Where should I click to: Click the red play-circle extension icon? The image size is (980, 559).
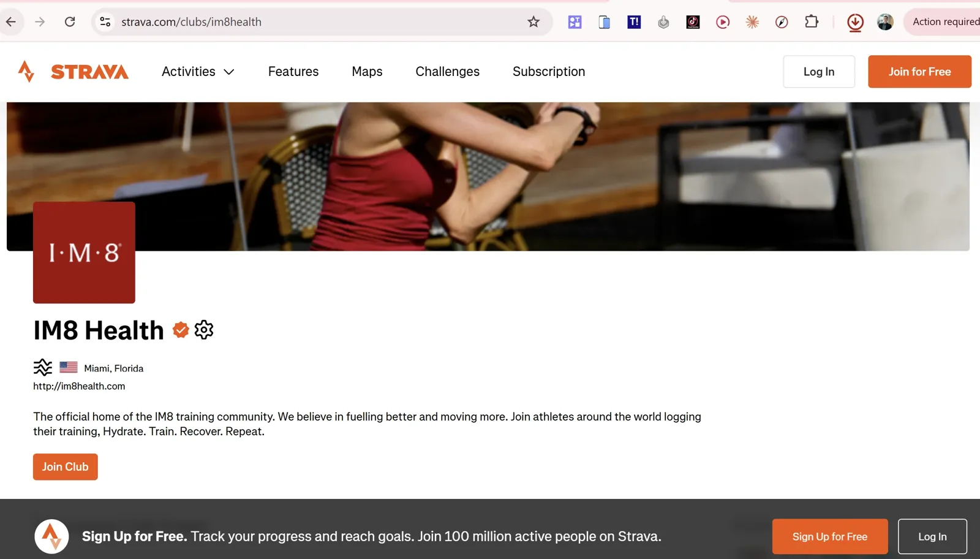click(723, 22)
